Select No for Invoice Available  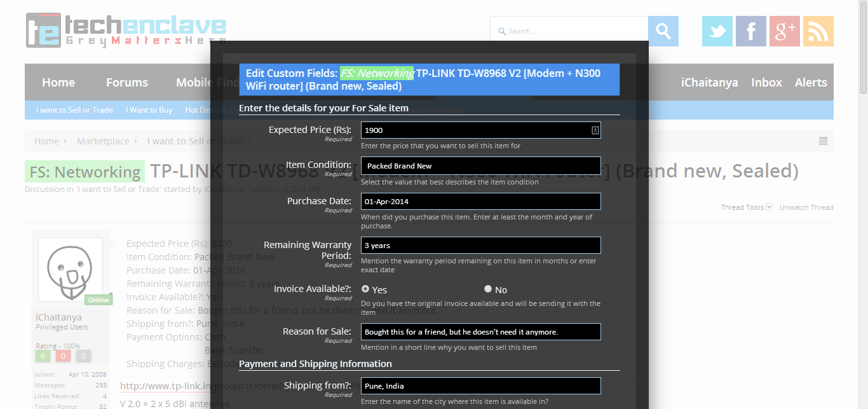(x=488, y=289)
